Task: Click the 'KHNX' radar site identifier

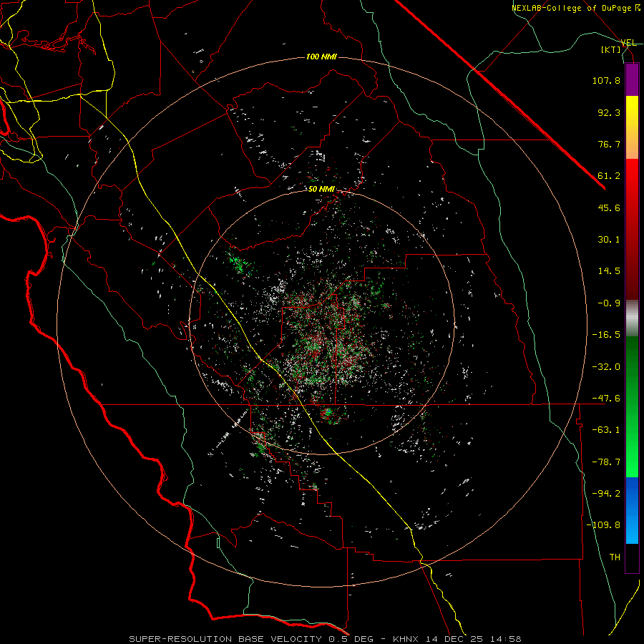Action: (406, 639)
